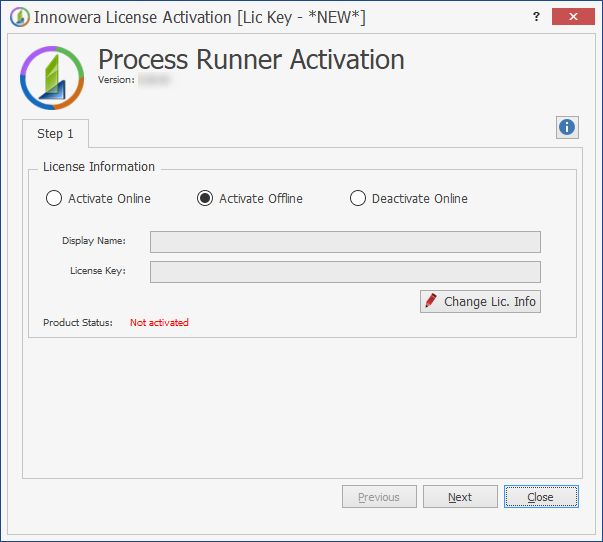Screen dimensions: 603x542
Task: Click inside the Display Name field
Action: tap(345, 242)
